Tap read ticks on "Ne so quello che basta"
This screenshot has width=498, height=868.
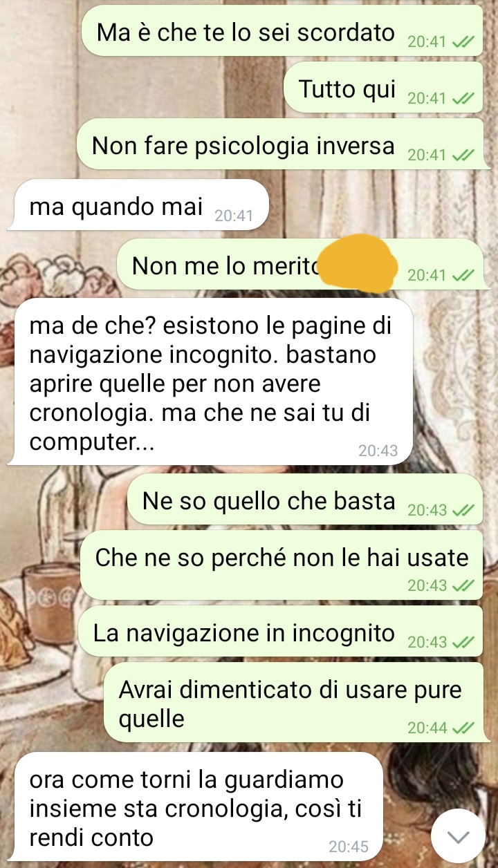(463, 511)
